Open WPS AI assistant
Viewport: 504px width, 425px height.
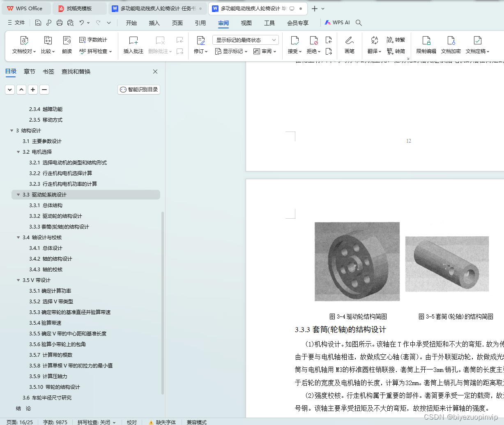[x=337, y=23]
